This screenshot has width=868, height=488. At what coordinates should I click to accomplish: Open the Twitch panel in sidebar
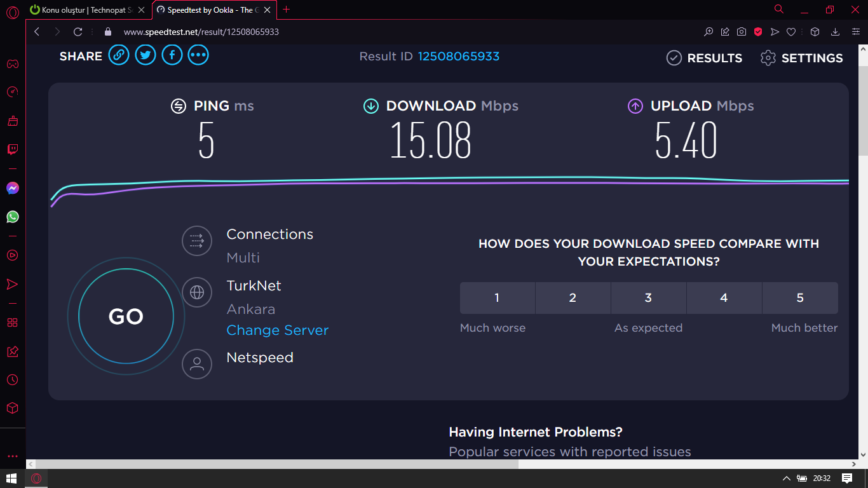12,150
